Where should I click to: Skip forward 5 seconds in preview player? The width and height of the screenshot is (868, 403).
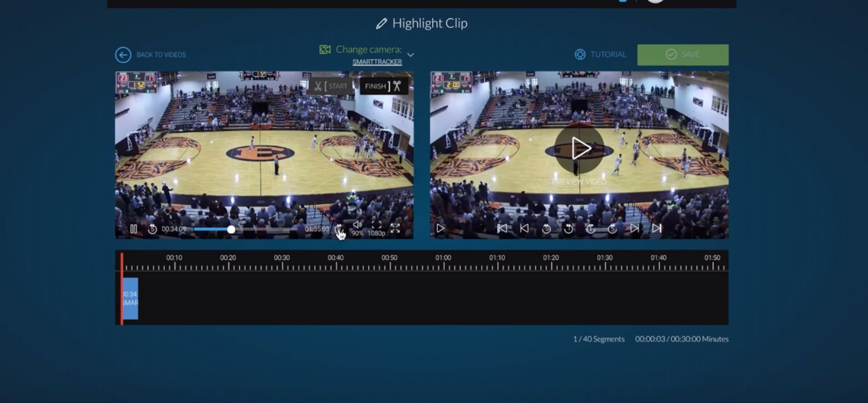point(614,228)
